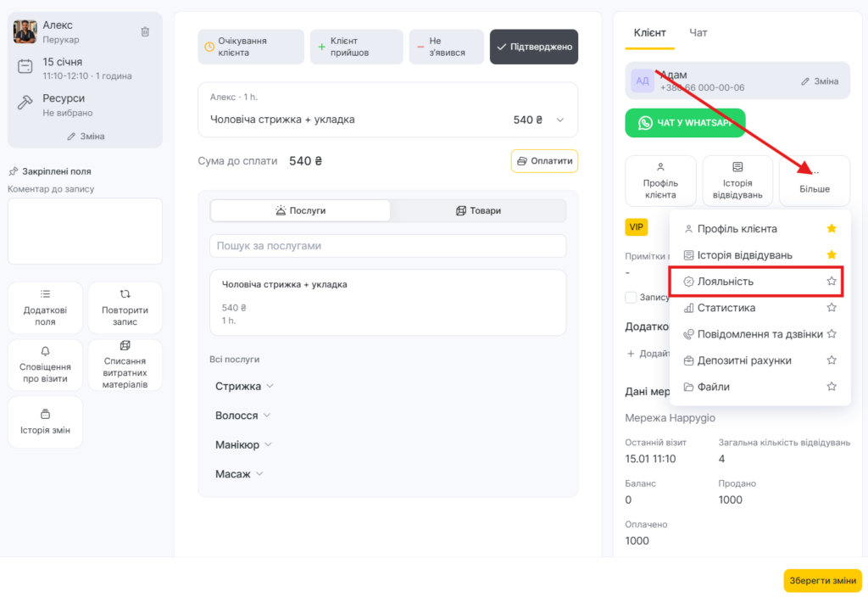The width and height of the screenshot is (868, 603).
Task: Click the trash icon next to Алекс
Action: (145, 31)
